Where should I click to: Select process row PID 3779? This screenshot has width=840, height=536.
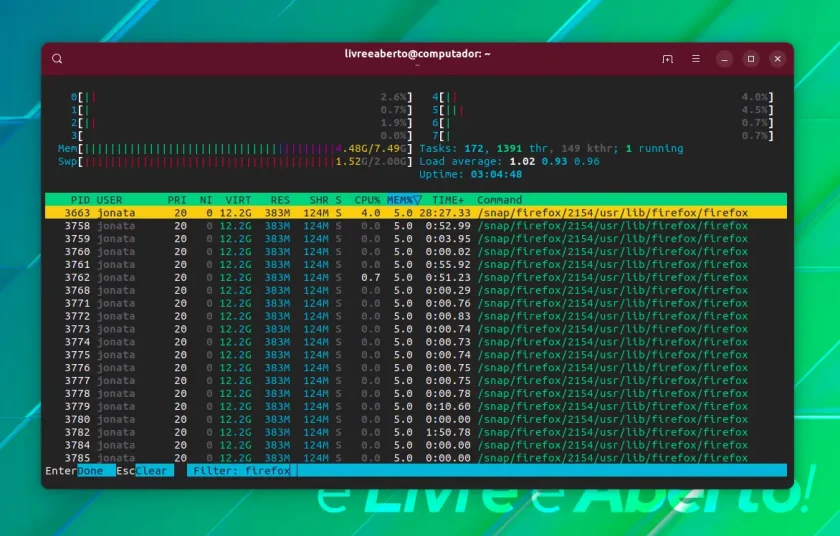[416, 406]
